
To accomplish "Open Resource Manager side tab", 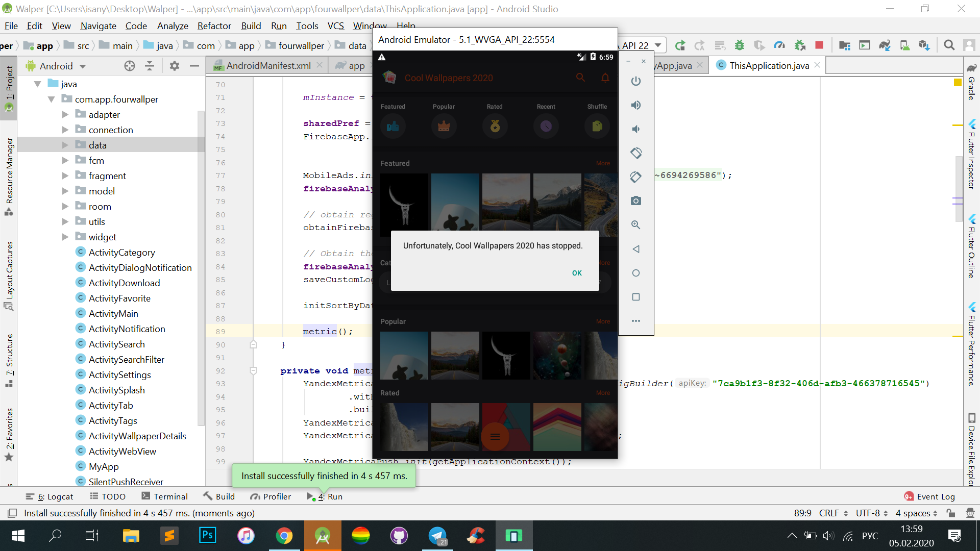I will (x=9, y=176).
